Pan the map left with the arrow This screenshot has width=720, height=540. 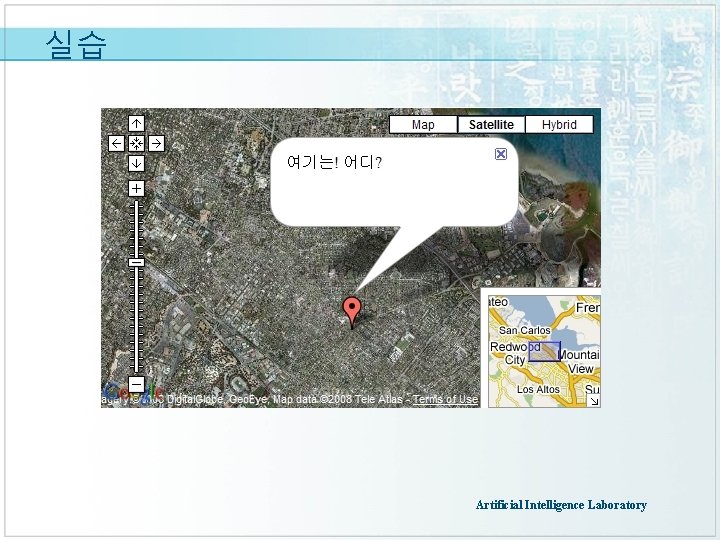click(x=116, y=143)
